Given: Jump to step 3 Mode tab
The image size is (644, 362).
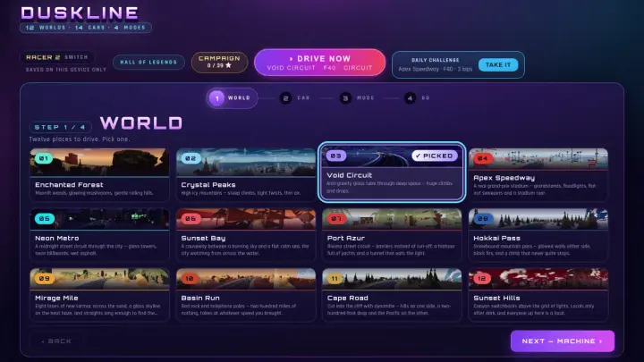Looking at the screenshot, I should coord(357,98).
